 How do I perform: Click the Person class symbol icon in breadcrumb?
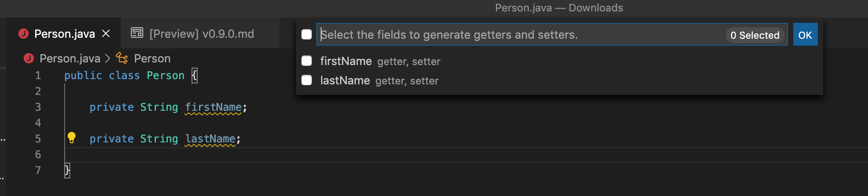coord(122,58)
